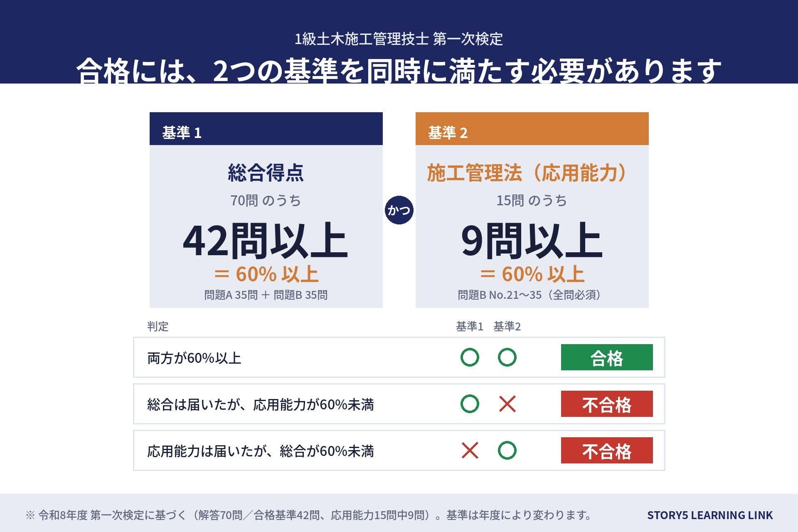
Task: Click the 施工管理法(応用能力) heading
Action: [527, 173]
